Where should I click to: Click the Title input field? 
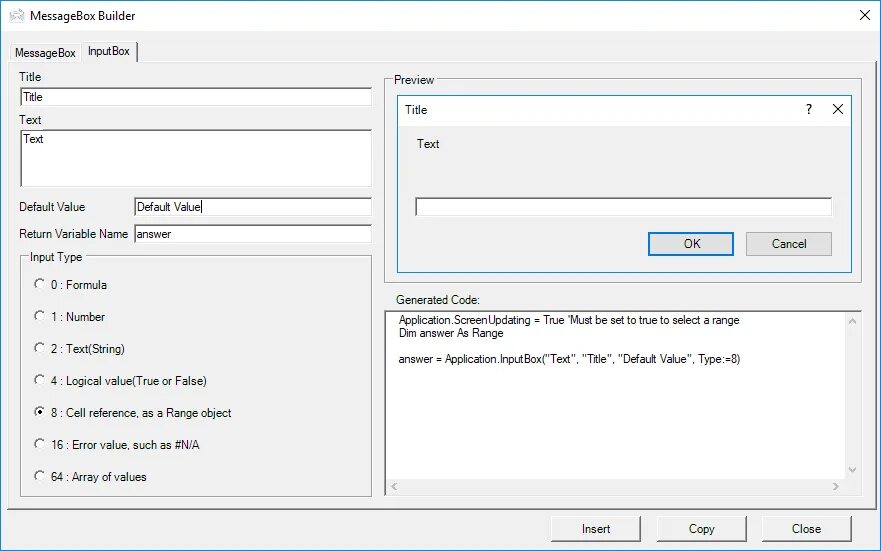coord(196,97)
